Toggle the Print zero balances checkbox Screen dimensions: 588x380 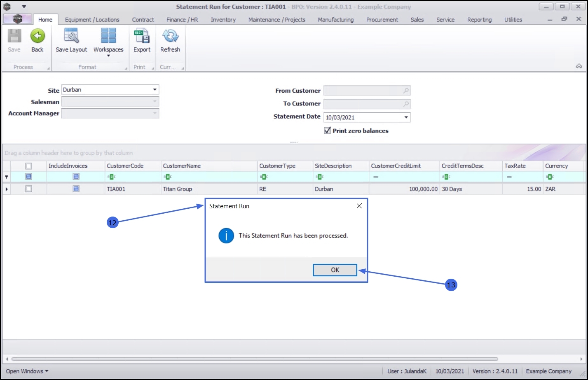328,131
